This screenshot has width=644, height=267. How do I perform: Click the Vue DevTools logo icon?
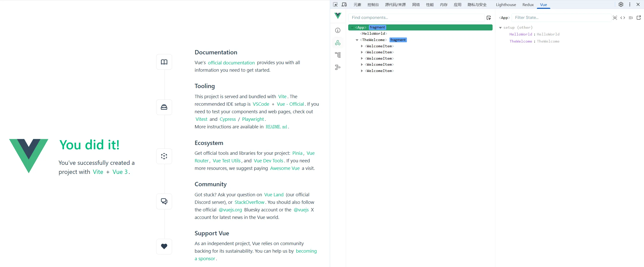pyautogui.click(x=338, y=16)
